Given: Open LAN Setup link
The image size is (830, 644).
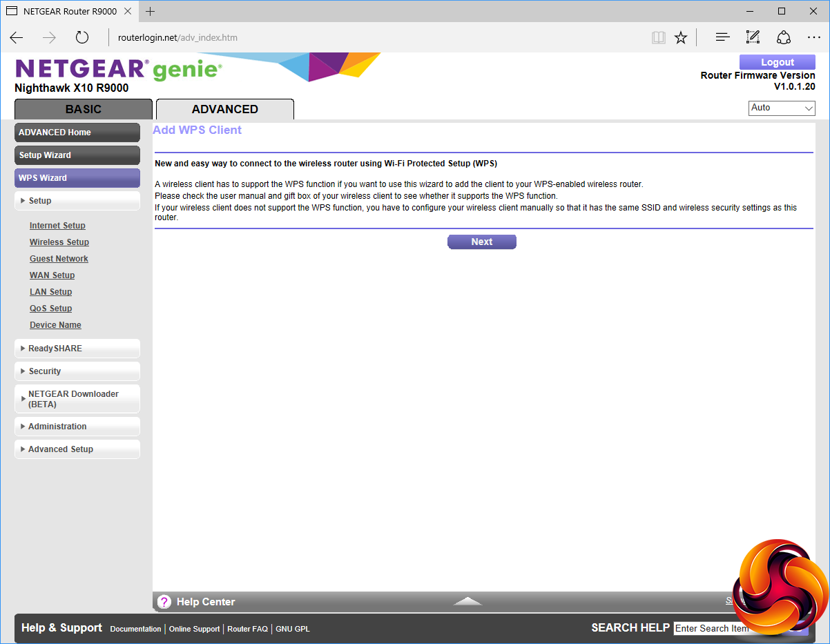Looking at the screenshot, I should coord(50,292).
